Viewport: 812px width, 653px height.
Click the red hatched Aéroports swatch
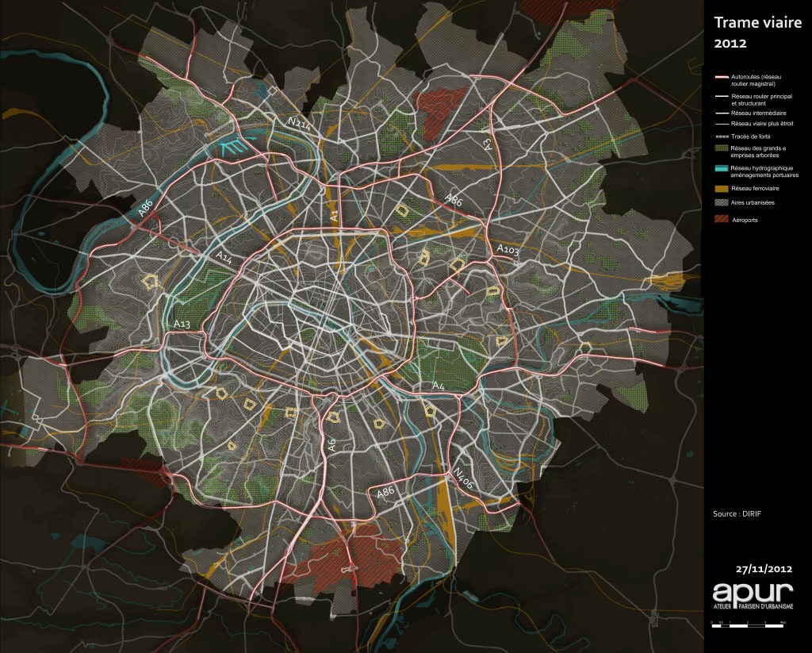722,220
